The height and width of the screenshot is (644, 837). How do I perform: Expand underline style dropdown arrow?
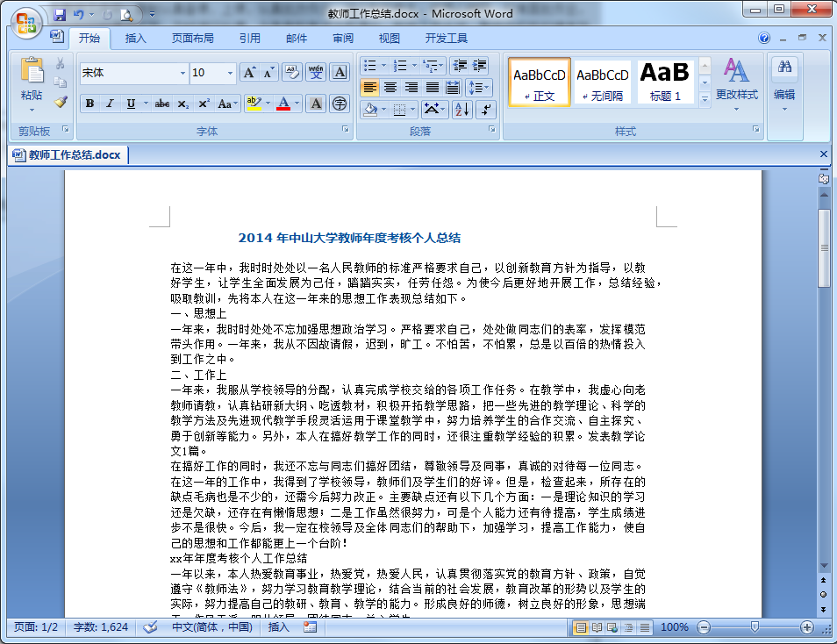pyautogui.click(x=146, y=104)
